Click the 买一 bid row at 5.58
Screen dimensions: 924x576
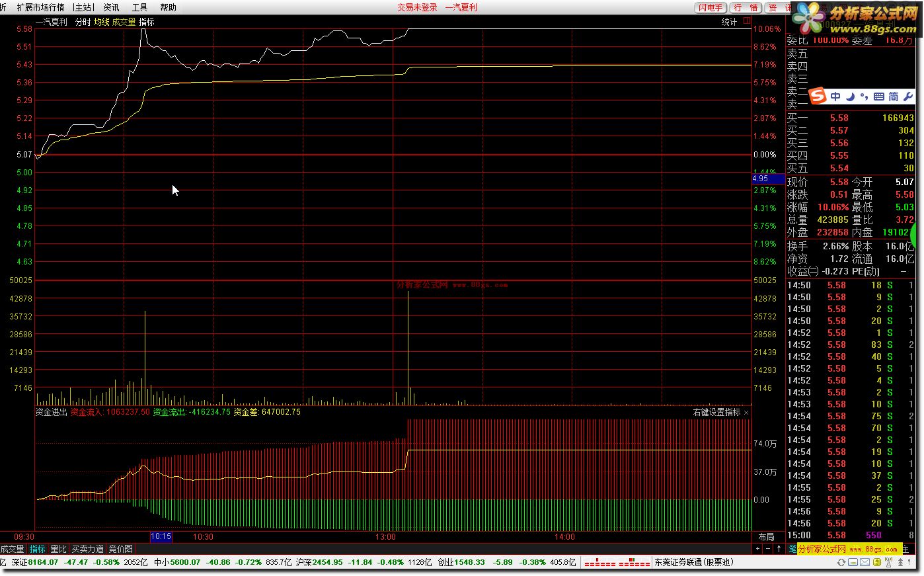point(851,118)
